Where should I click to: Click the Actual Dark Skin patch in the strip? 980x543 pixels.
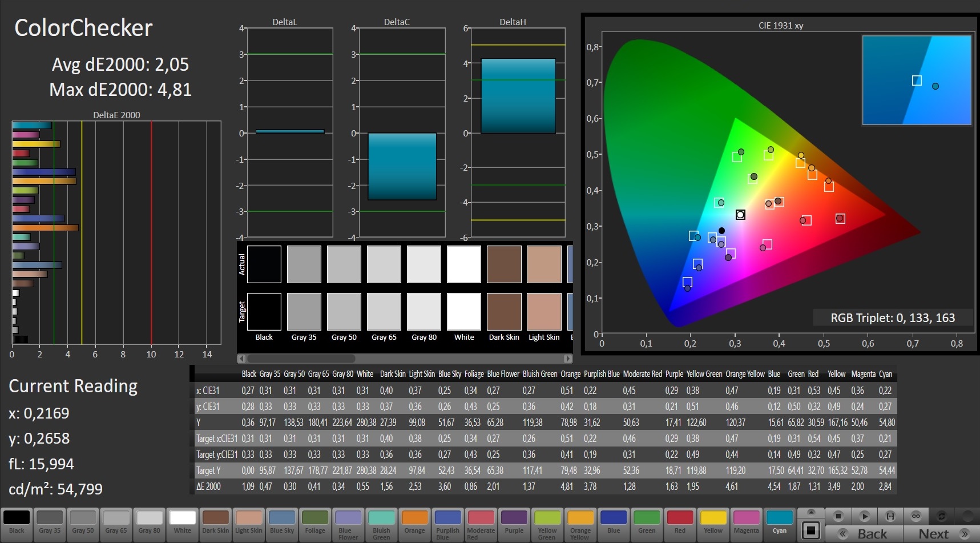pos(504,264)
